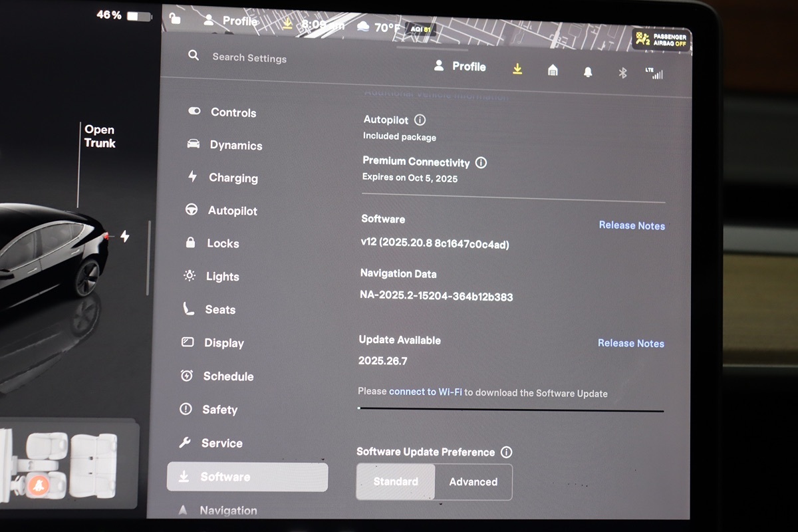Tap the yellow software download icon

(517, 68)
